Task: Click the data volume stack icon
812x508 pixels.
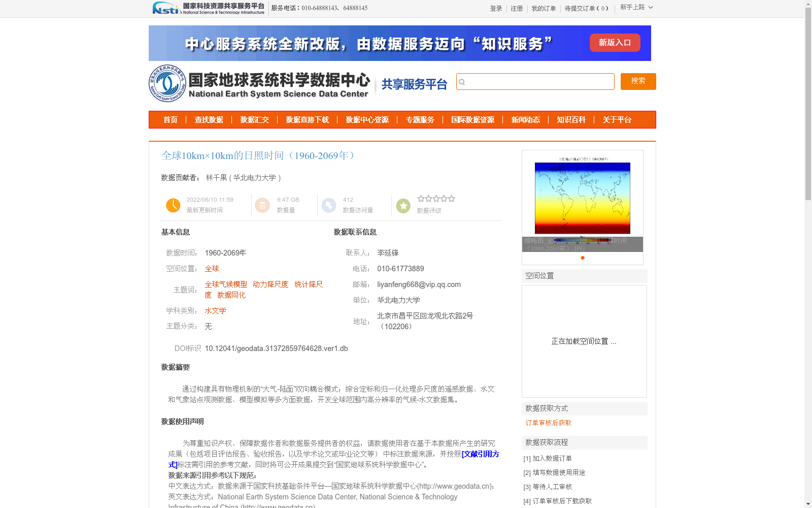Action: (262, 205)
